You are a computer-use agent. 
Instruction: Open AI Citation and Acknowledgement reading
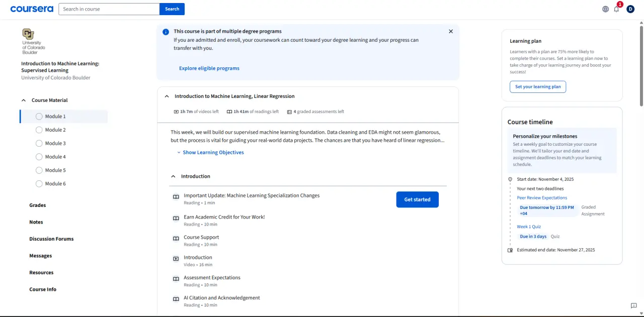[222, 298]
